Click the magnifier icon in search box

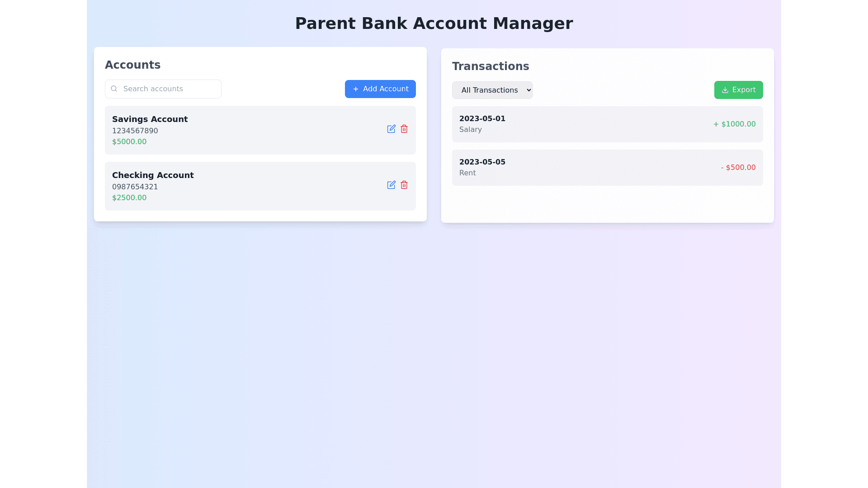point(114,89)
